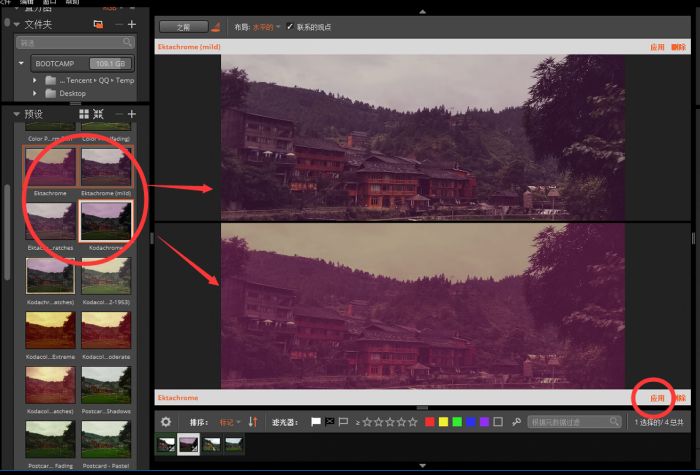The width and height of the screenshot is (700, 475).
Task: Click the add preset plus icon
Action: (132, 114)
